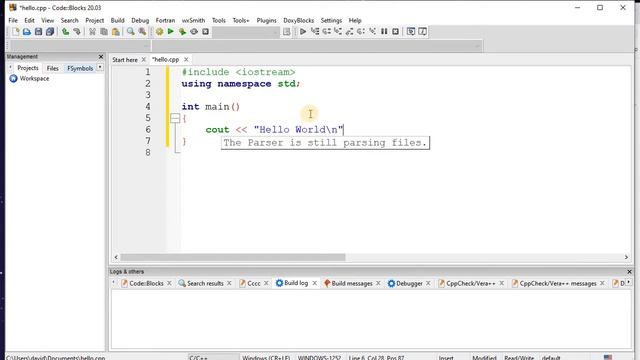Click the Run to cursor icon

tap(315, 31)
